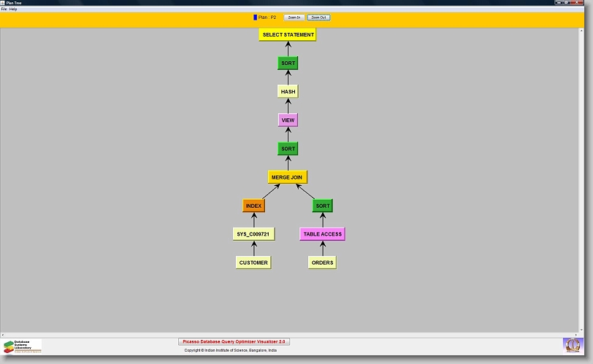The height and width of the screenshot is (364, 593).
Task: Select the CUSTOMER table node
Action: (x=253, y=263)
